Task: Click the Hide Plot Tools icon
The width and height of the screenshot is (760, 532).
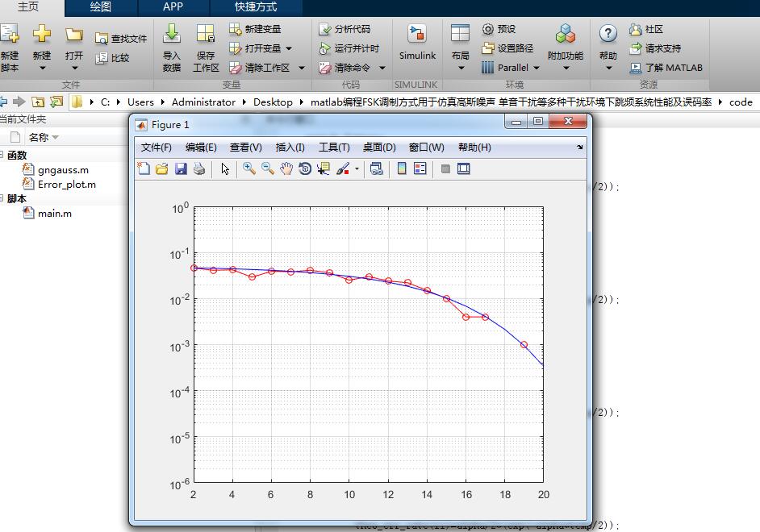Action: tap(445, 168)
